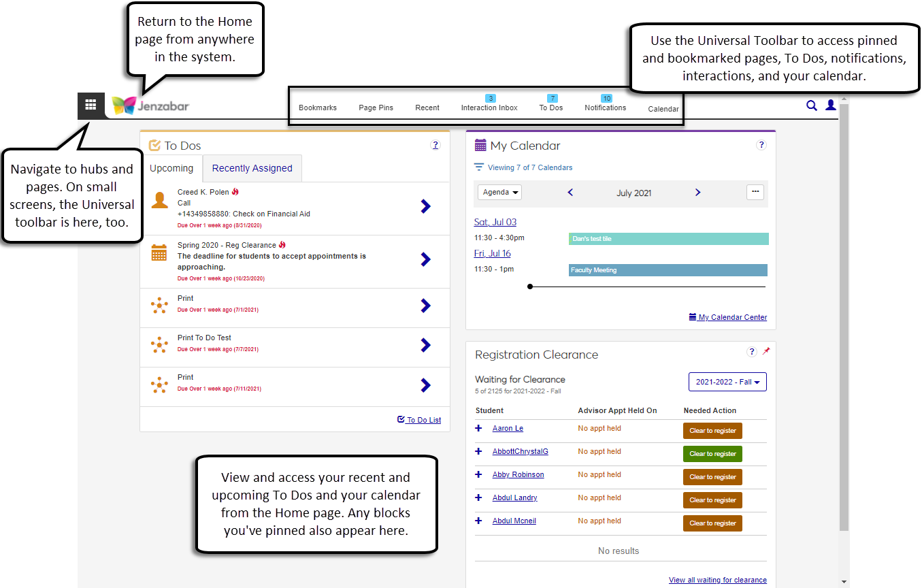
Task: Go to previous month in My Calendar
Action: (x=570, y=193)
